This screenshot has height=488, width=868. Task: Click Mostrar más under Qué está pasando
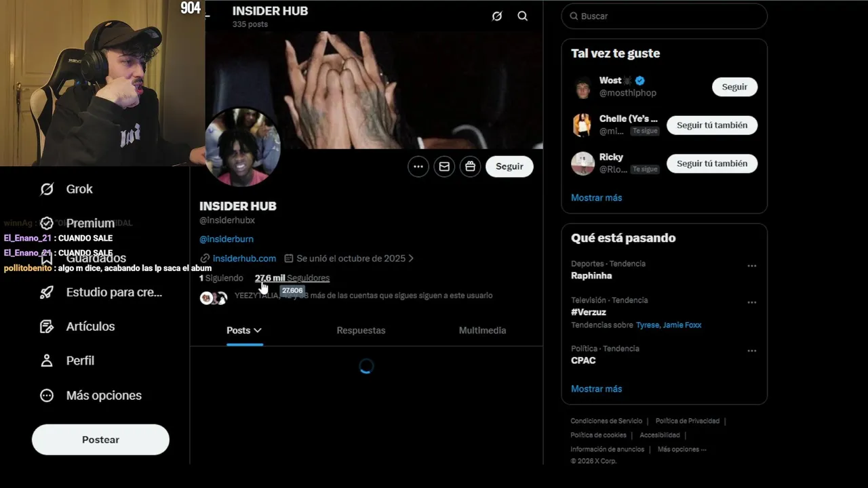597,389
